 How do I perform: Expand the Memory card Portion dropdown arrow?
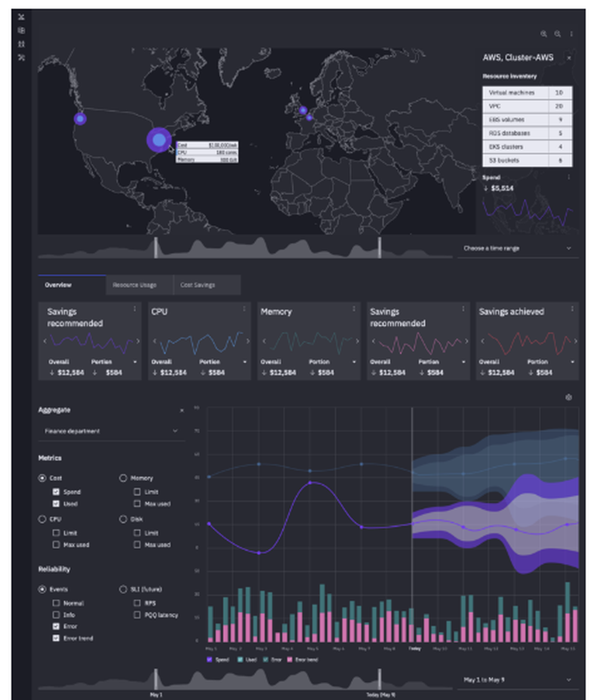(x=354, y=361)
